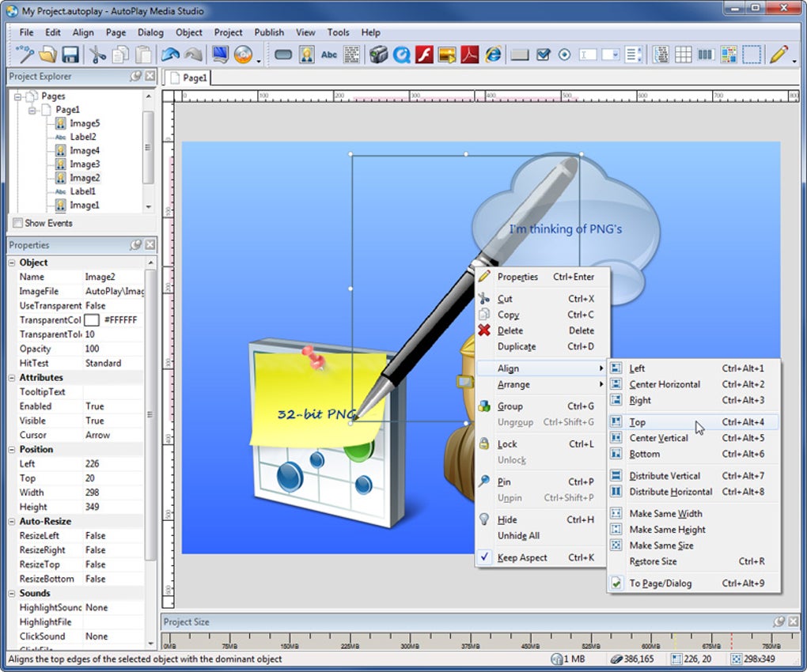Insert a PDF object from toolbar
807x672 pixels.
point(470,55)
